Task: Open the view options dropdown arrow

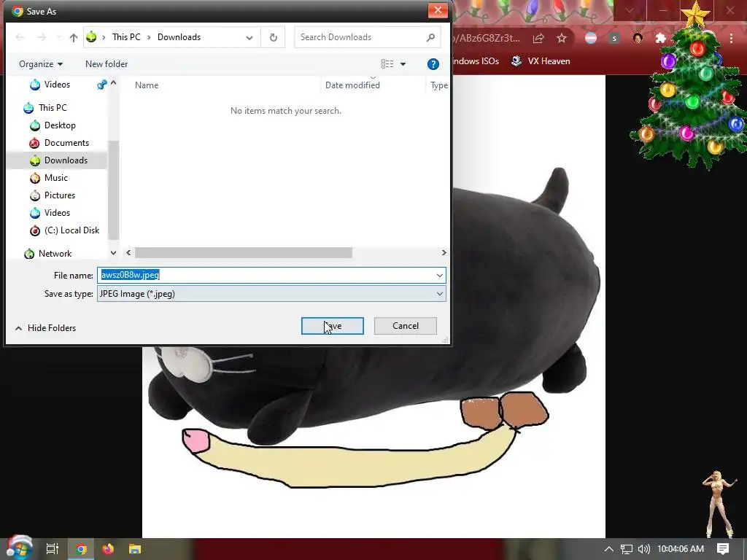Action: 403,64
